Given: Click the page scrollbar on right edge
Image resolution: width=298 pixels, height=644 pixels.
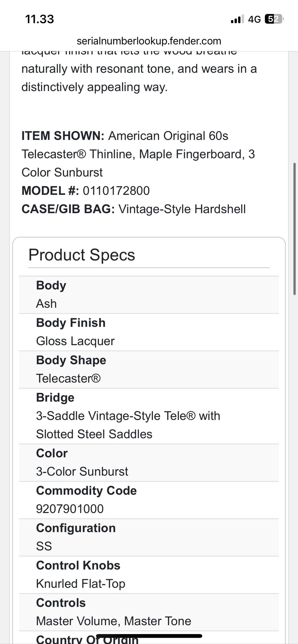Looking at the screenshot, I should (x=294, y=229).
